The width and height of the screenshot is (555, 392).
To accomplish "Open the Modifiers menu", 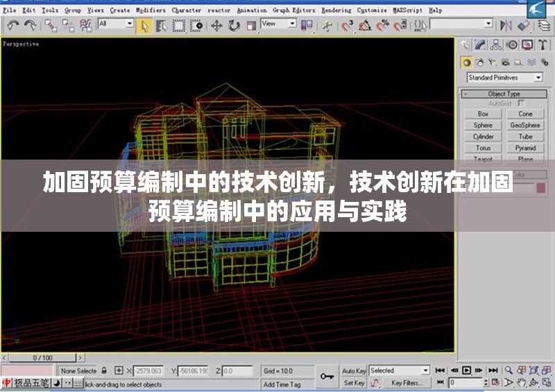I will (x=151, y=10).
